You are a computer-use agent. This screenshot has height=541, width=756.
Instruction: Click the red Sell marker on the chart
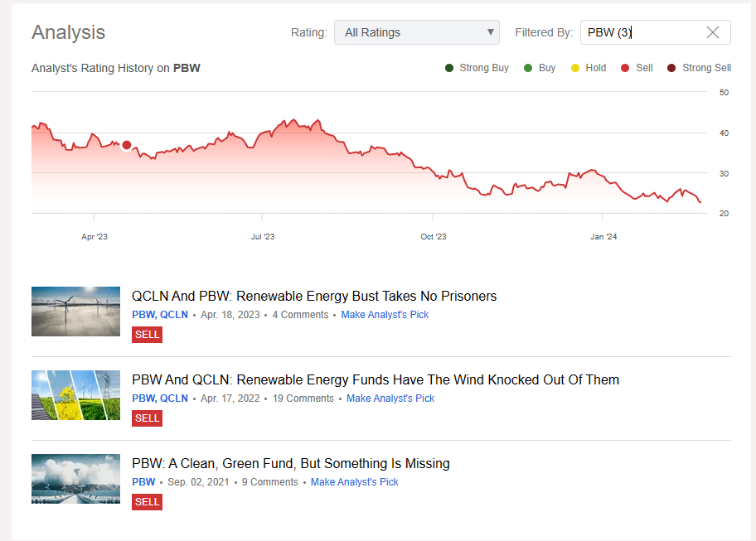coord(126,145)
